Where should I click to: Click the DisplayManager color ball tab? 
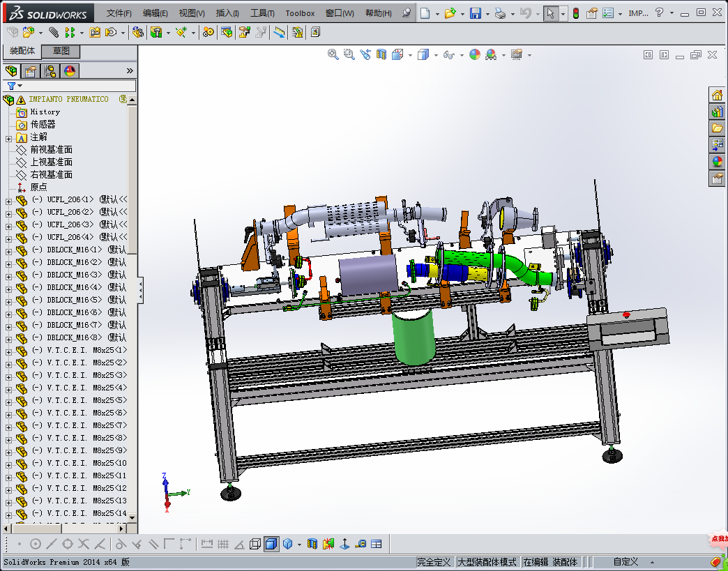click(70, 71)
